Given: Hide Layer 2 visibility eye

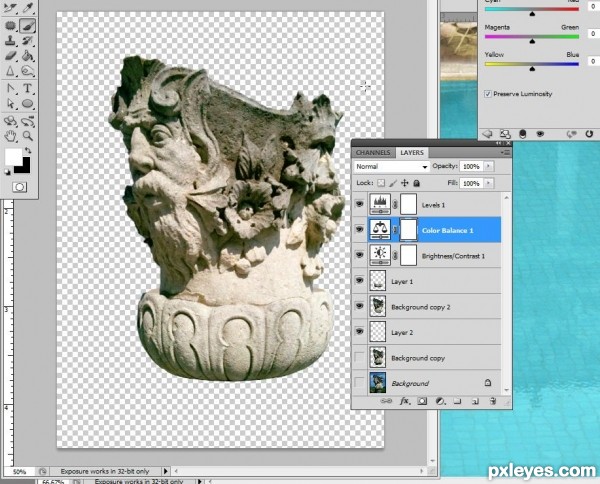Looking at the screenshot, I should tap(359, 331).
